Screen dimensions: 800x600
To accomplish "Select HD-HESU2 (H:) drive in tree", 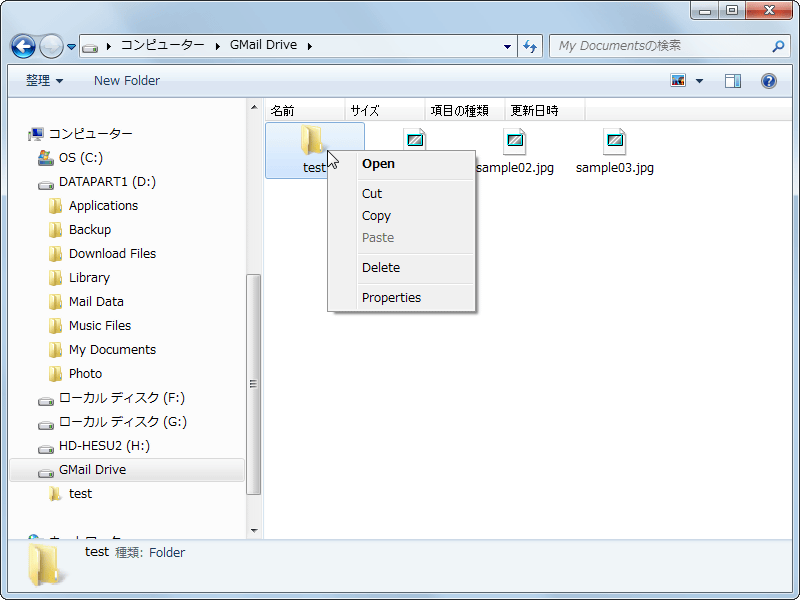I will (104, 445).
